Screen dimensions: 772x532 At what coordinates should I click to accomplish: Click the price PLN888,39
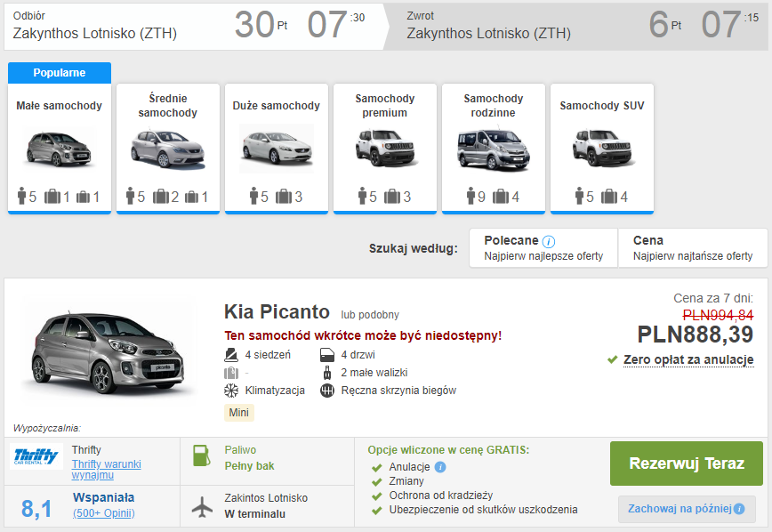click(x=696, y=335)
